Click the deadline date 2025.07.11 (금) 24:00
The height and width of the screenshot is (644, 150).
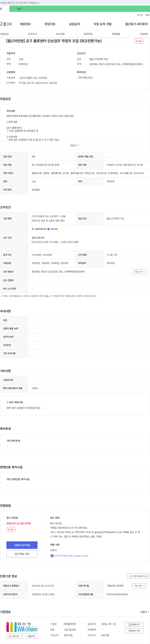[19, 523]
